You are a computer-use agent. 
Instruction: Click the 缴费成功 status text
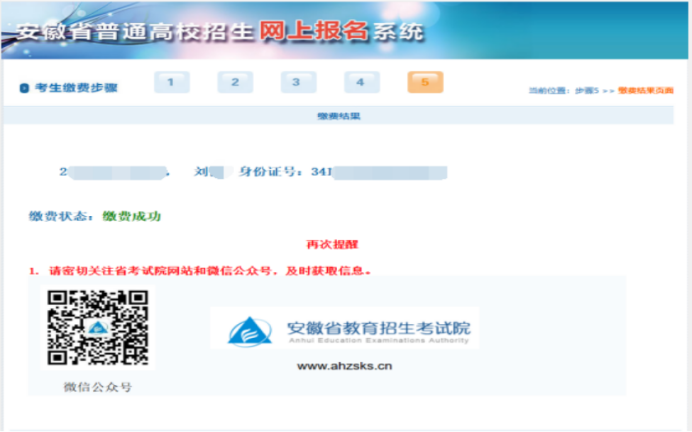133,216
